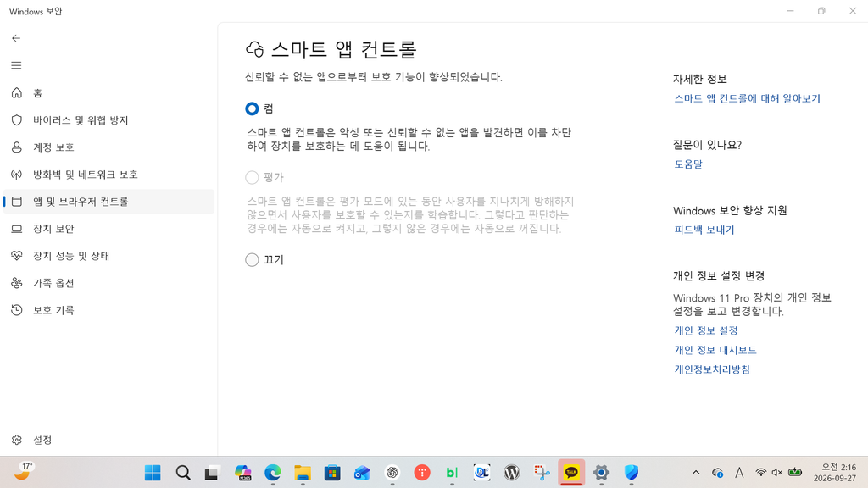Open 가족 옵션 page
Image resolution: width=868 pixels, height=488 pixels.
click(108, 283)
